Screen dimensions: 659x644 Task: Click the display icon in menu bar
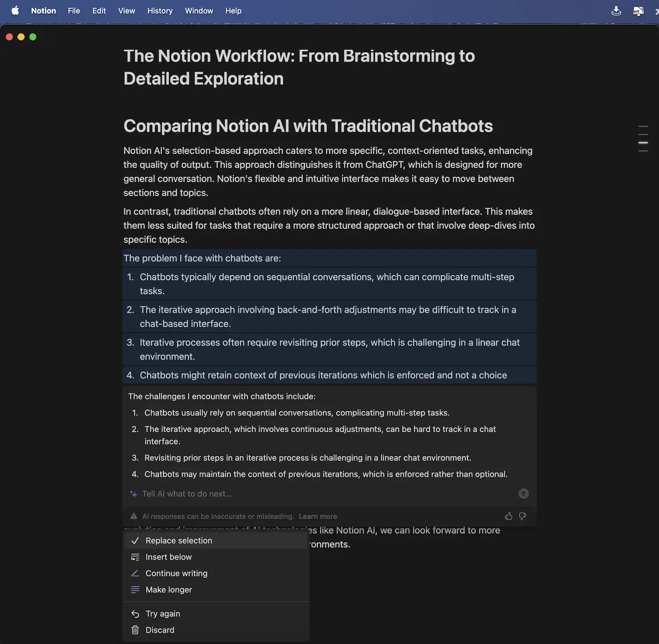[638, 11]
